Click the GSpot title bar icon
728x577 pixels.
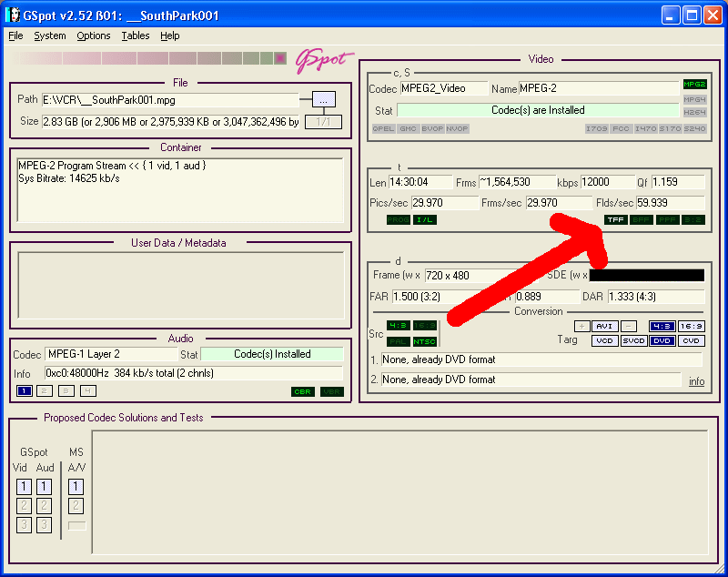[14, 15]
